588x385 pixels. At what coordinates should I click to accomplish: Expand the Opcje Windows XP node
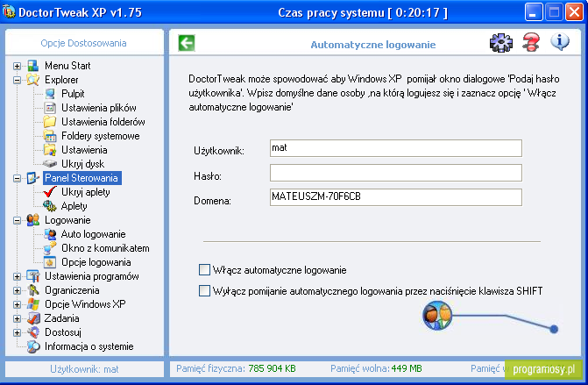17,304
